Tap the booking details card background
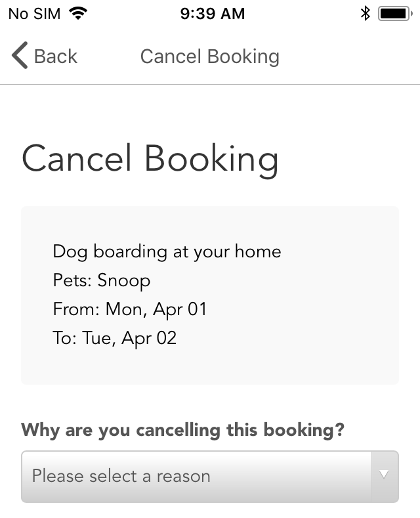Screen dimensions: 420x518 (x=210, y=295)
